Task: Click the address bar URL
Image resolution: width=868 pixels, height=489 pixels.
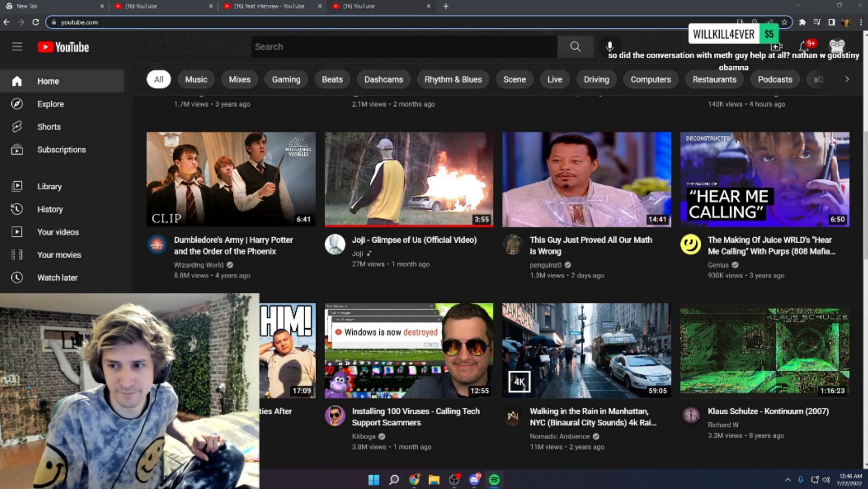Action: pos(79,22)
